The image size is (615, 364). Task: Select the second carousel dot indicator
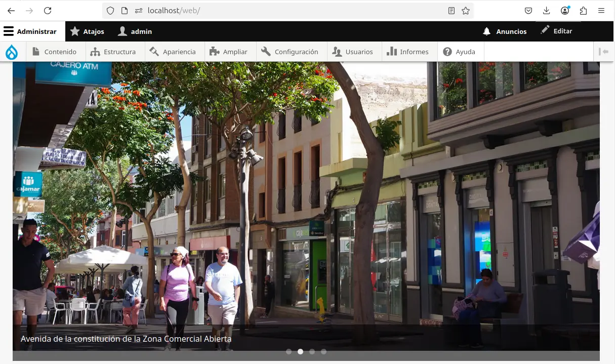tap(300, 351)
